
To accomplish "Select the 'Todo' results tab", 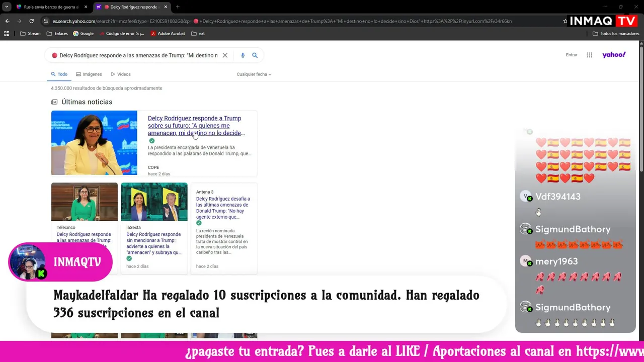I will tap(59, 74).
